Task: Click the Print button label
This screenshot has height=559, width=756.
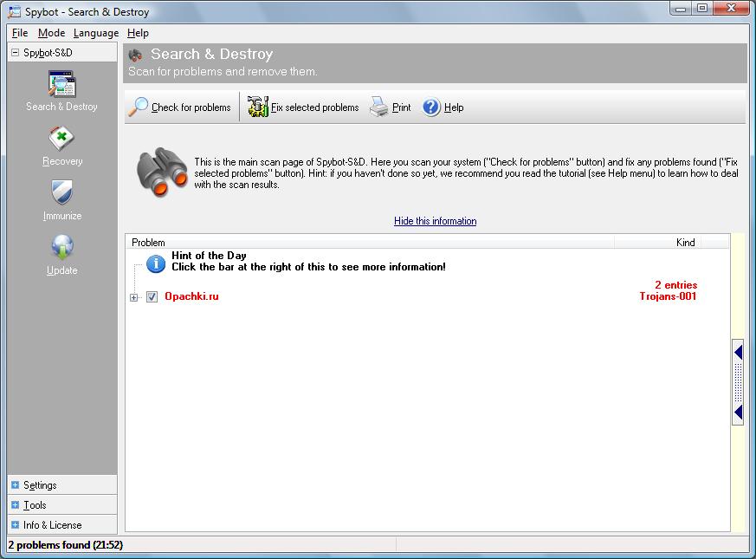Action: point(401,107)
